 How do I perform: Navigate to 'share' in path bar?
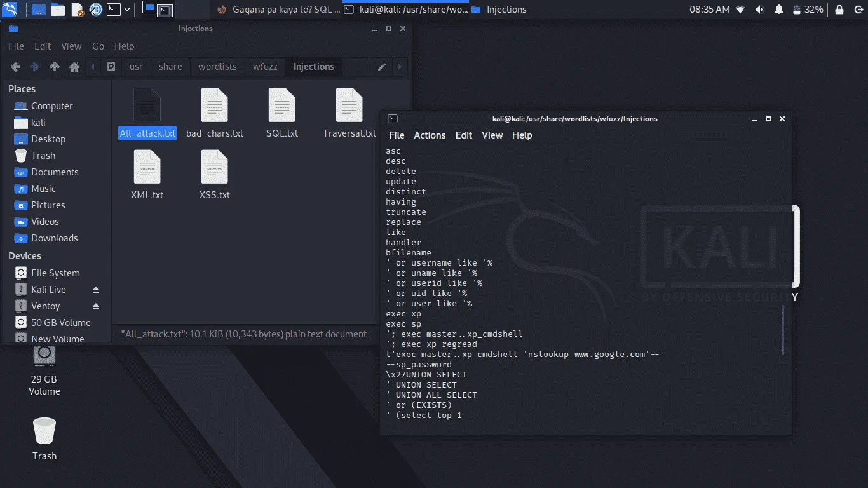(170, 67)
